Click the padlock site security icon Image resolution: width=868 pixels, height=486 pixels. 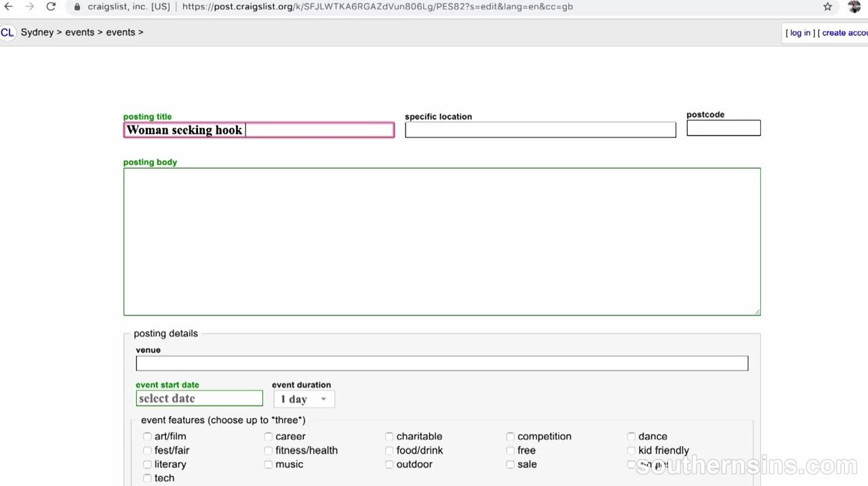tap(77, 7)
